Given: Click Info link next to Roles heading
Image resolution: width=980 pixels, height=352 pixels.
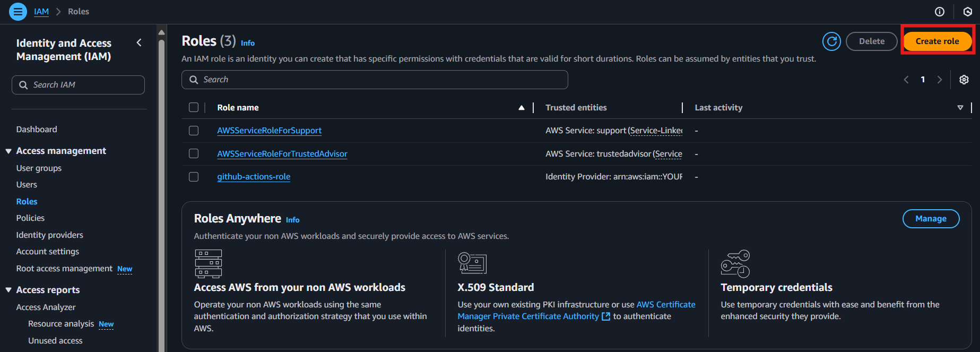Looking at the screenshot, I should click(x=248, y=43).
